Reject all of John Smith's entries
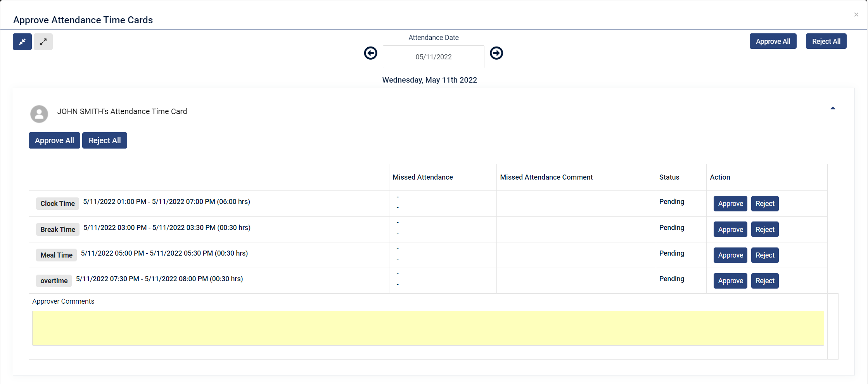Image resolution: width=868 pixels, height=384 pixels. click(105, 140)
